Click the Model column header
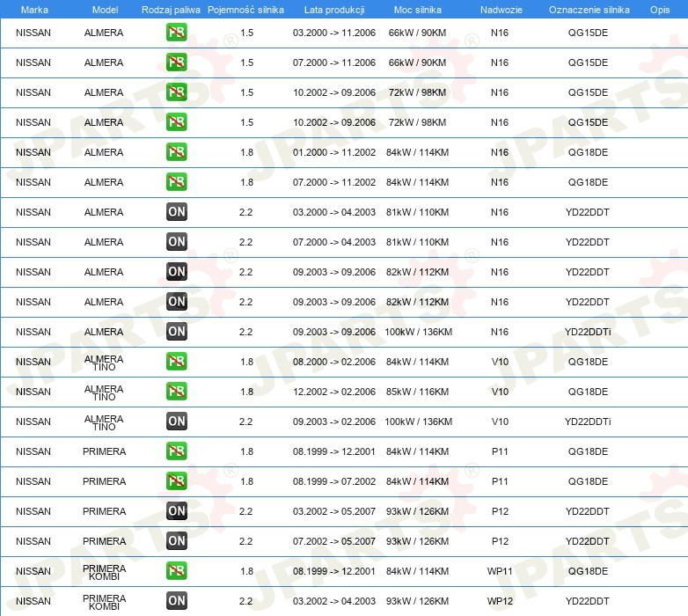 point(105,10)
